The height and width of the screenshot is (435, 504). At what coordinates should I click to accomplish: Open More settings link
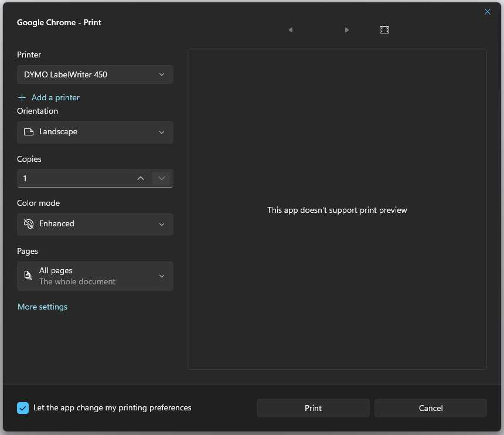(42, 307)
